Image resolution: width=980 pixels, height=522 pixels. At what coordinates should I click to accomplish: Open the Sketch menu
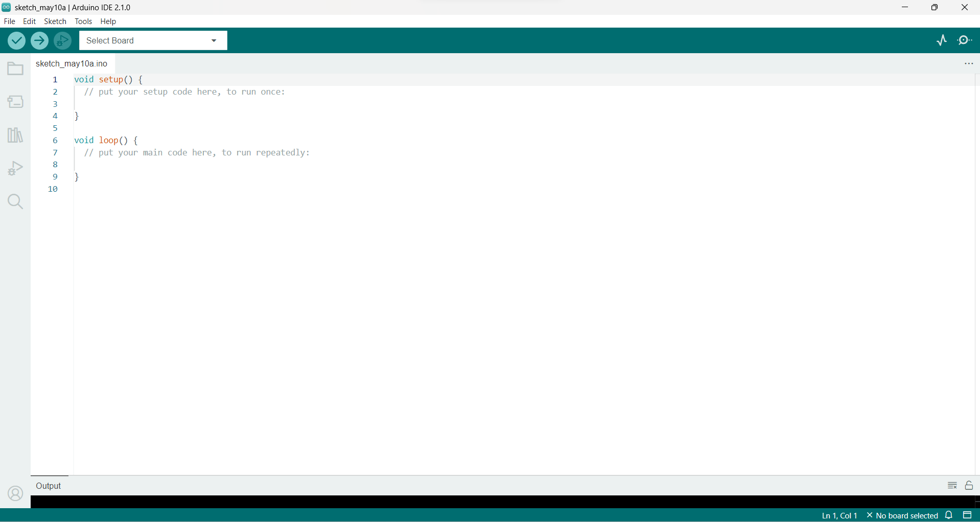[55, 21]
